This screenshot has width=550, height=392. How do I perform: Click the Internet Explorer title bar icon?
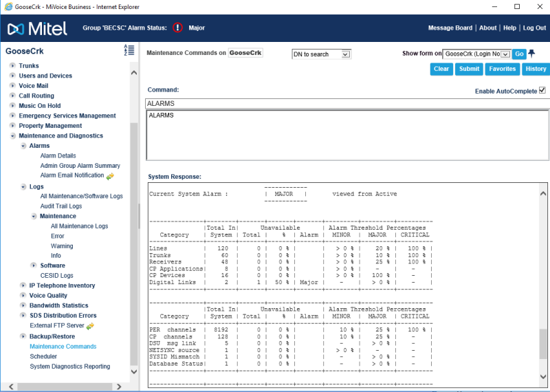8,7
